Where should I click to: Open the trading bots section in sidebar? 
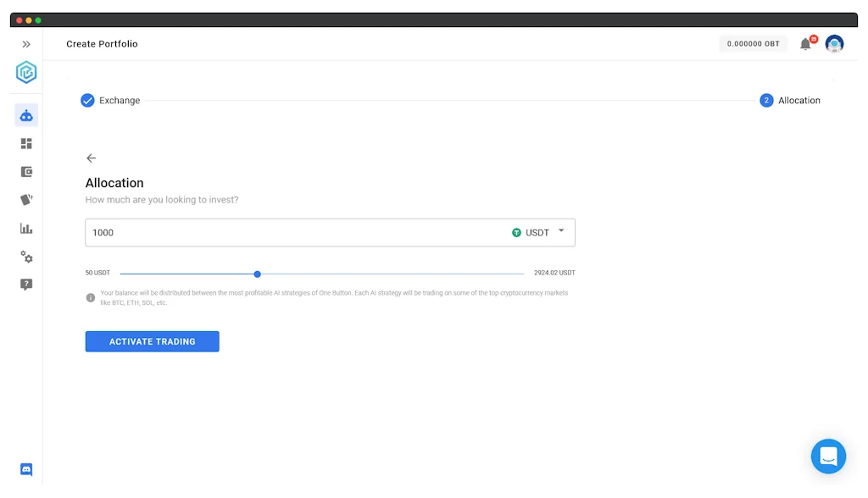[x=26, y=115]
